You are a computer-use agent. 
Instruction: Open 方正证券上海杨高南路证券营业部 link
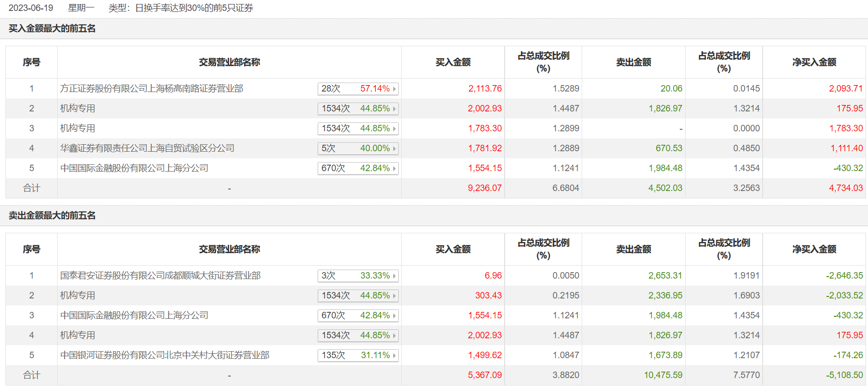point(152,89)
